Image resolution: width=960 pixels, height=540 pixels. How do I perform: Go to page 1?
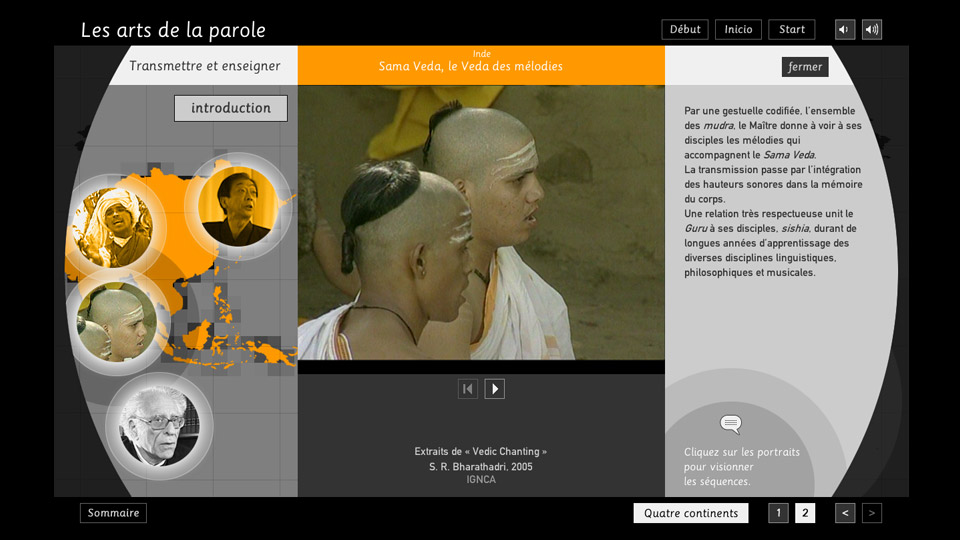[x=778, y=513]
